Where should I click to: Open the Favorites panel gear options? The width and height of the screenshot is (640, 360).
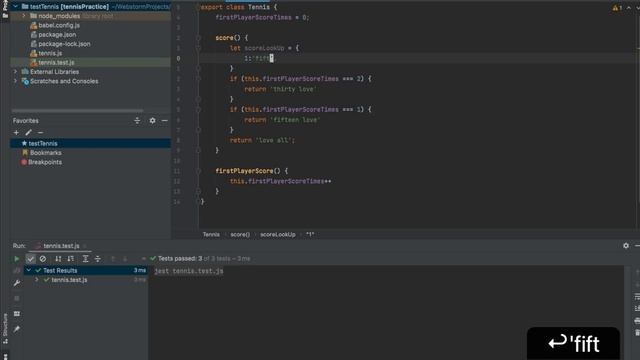point(152,120)
